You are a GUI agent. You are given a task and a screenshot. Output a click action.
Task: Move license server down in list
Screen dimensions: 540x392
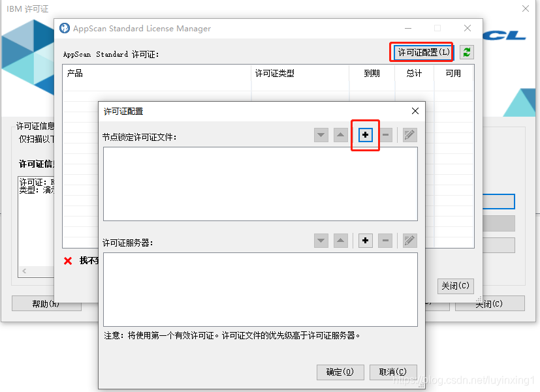[321, 241]
